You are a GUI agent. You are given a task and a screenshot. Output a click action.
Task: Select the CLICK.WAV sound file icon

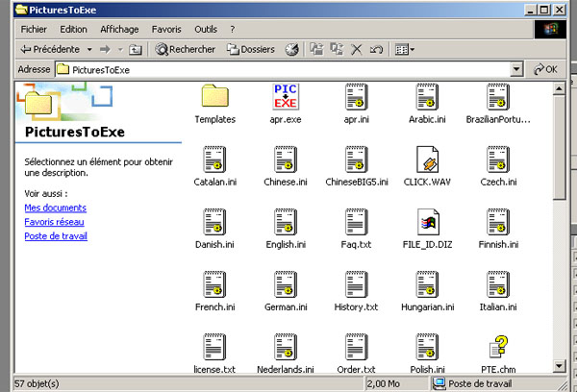point(427,159)
